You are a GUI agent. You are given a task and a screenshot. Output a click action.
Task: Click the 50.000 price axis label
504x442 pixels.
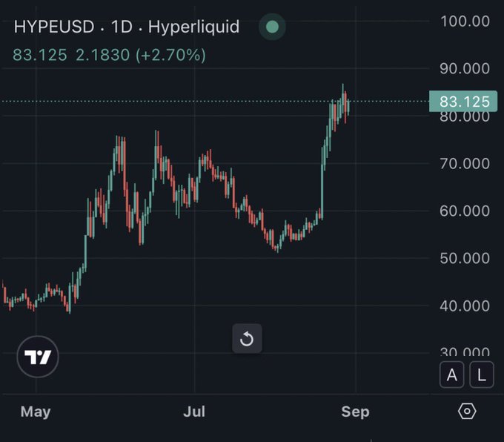(465, 258)
